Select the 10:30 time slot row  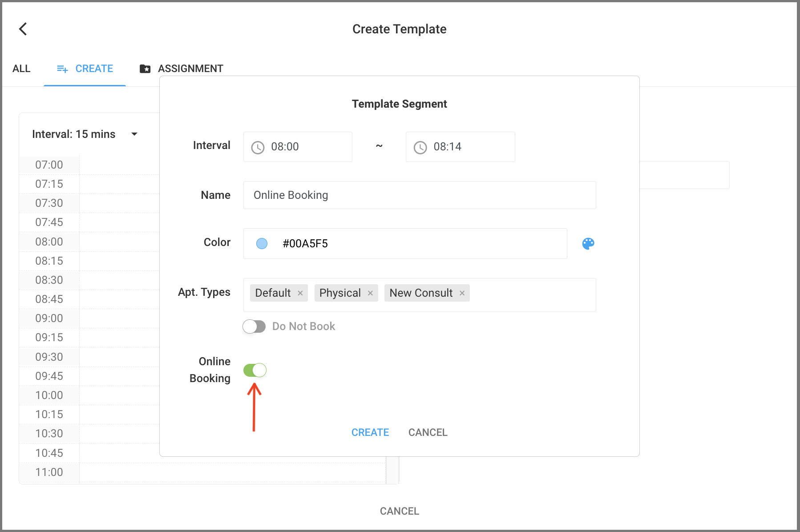coord(89,433)
